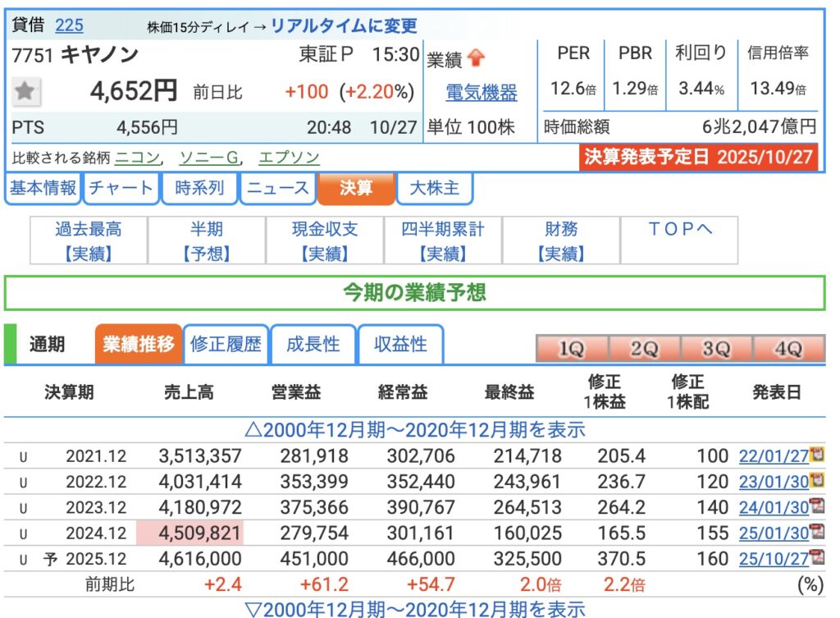Open the 電気機器 sector link

482,93
